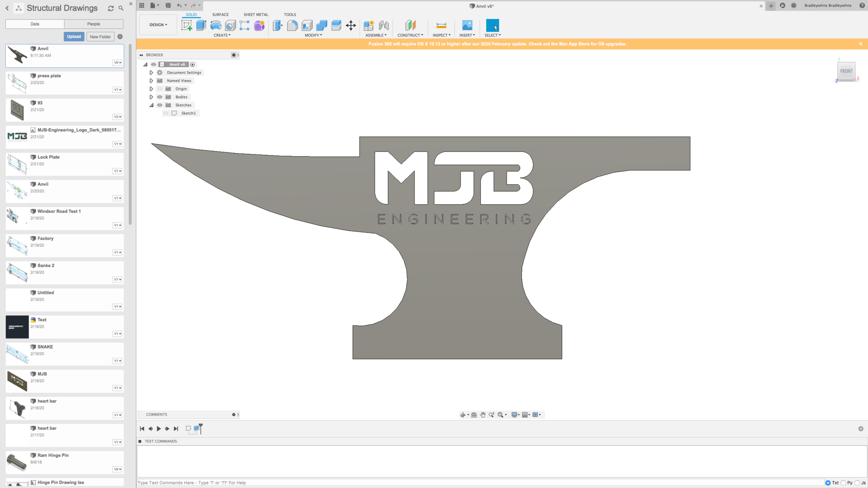Select the Create Sketch tool
Viewport: 868px width, 488px height.
(x=187, y=26)
